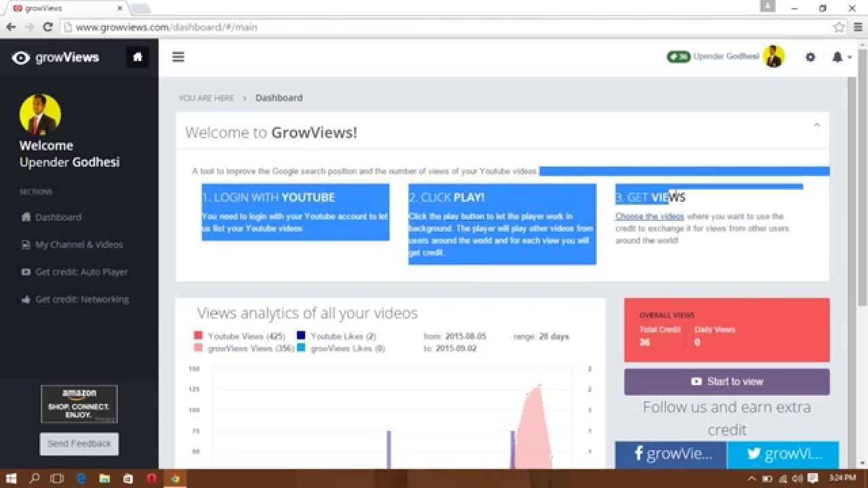Click the Amazon advertisement banner
868x488 pixels.
tap(79, 404)
